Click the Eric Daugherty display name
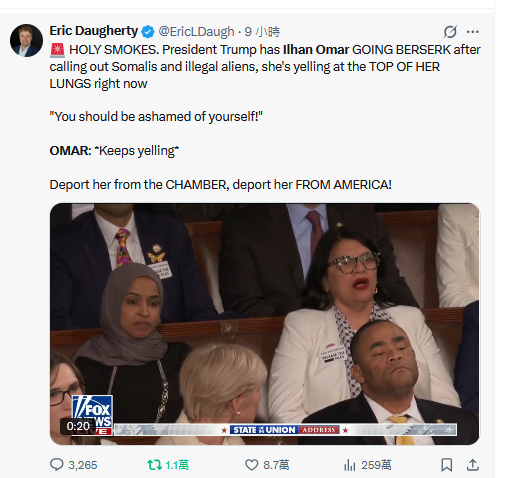This screenshot has width=520, height=478. [x=94, y=31]
